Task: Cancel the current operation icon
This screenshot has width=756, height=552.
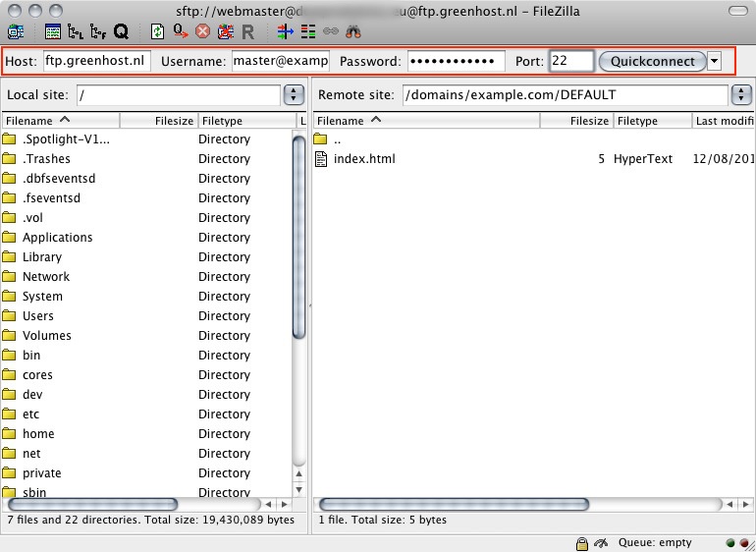Action: tap(203, 31)
